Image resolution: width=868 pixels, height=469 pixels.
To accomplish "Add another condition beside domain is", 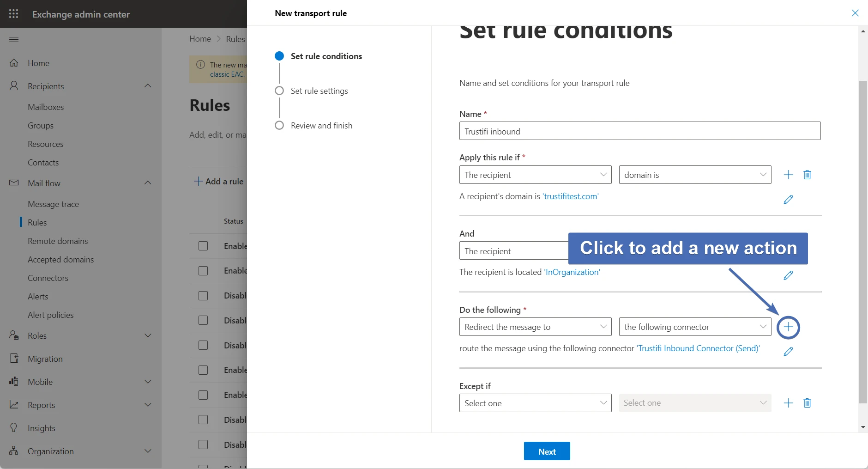I will point(788,175).
